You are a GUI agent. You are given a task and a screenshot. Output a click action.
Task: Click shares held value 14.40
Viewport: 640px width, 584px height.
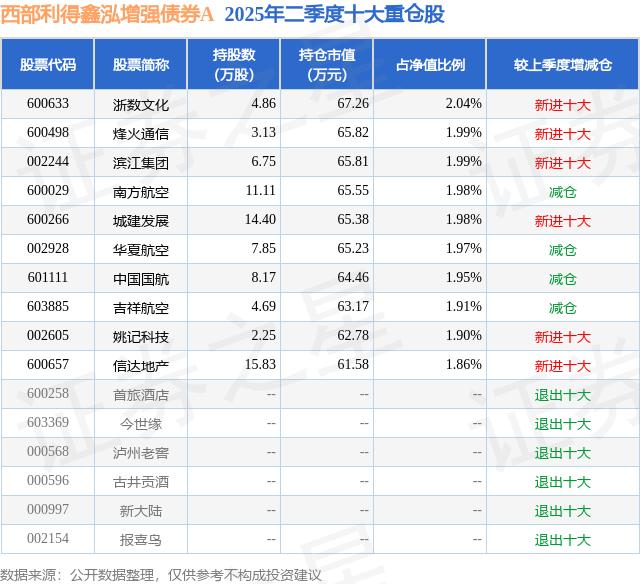260,220
